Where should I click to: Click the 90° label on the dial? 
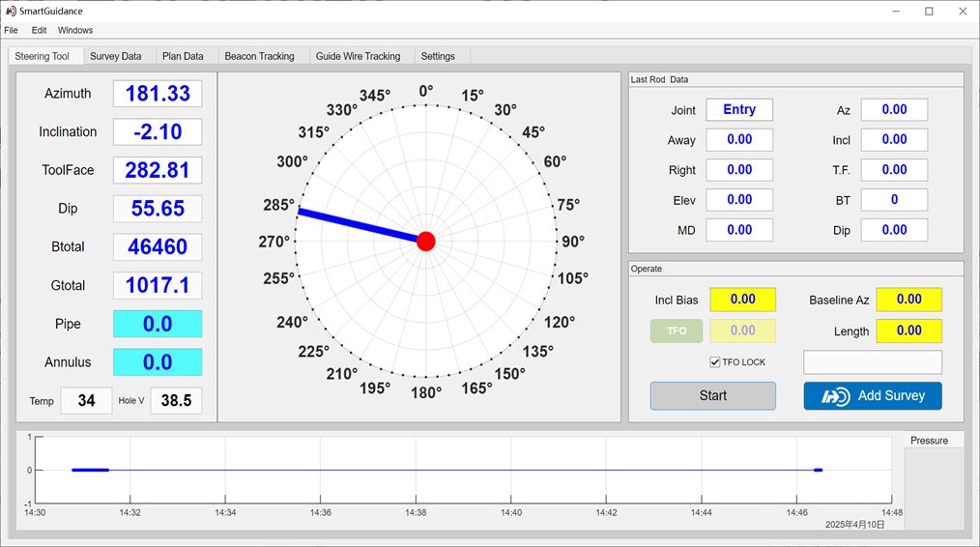[x=573, y=242]
